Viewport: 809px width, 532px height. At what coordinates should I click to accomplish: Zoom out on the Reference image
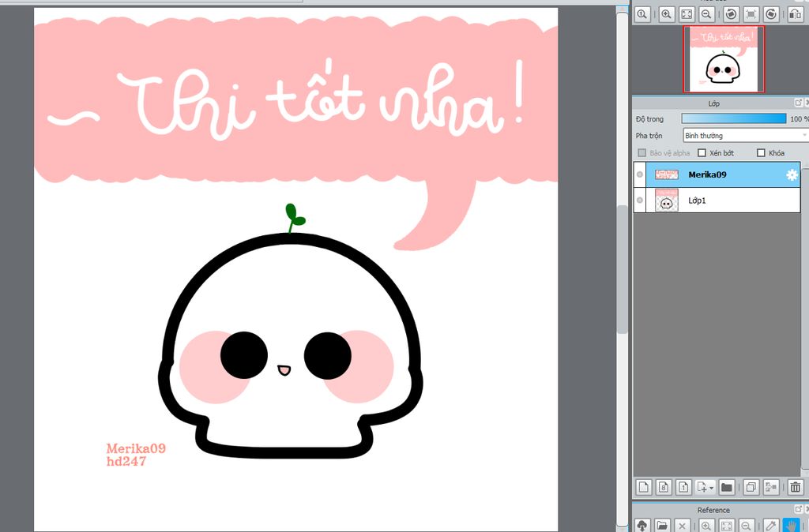(746, 526)
